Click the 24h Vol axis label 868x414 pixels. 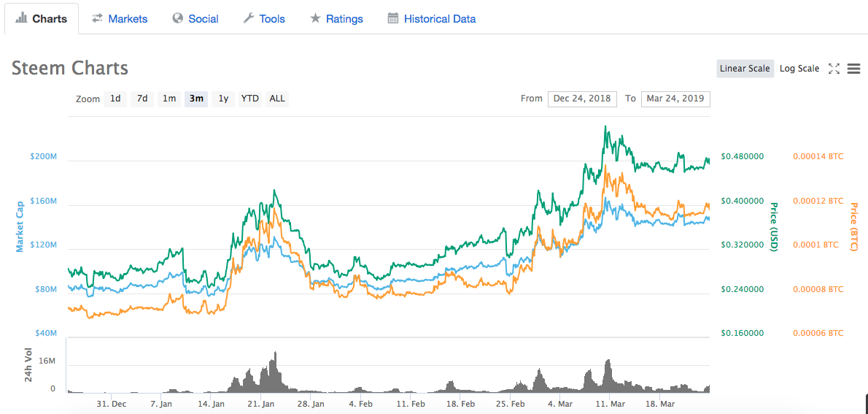[x=28, y=364]
